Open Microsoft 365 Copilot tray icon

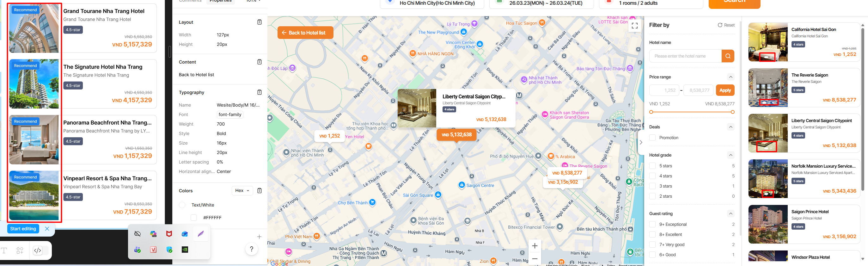153,234
